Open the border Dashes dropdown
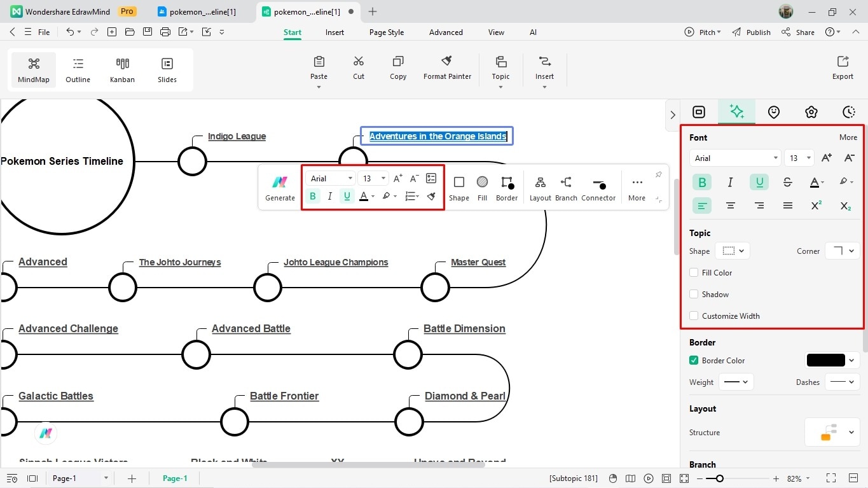The width and height of the screenshot is (868, 488). tap(843, 382)
